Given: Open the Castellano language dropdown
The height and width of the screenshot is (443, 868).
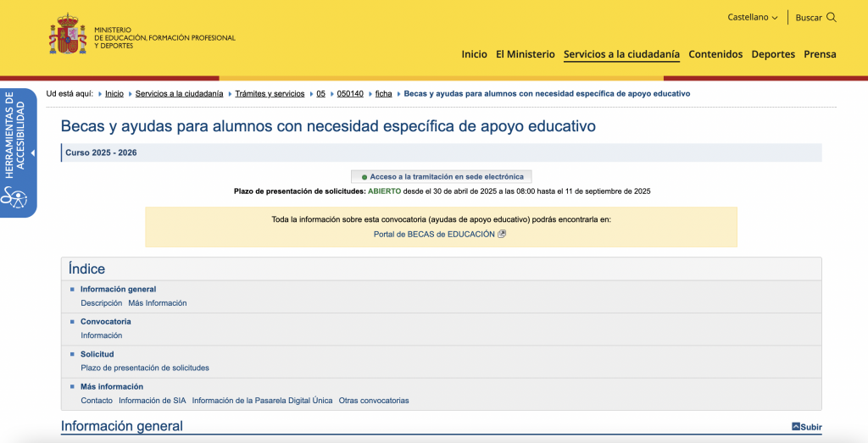Looking at the screenshot, I should pos(752,17).
